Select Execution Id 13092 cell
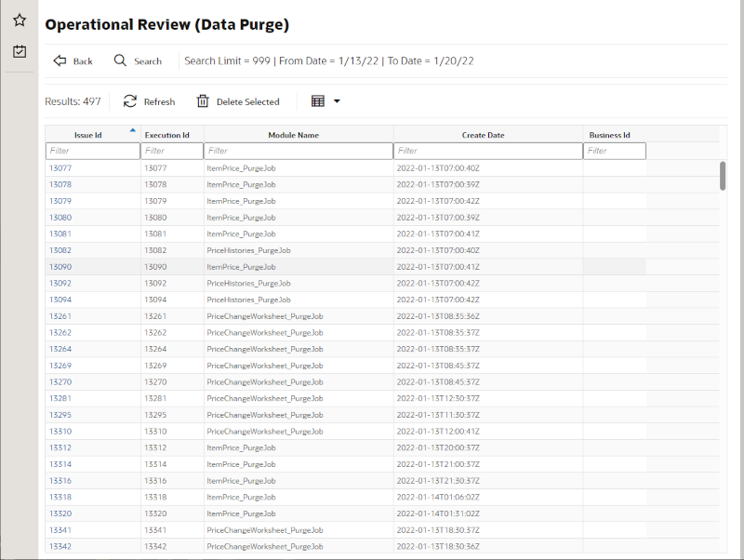The image size is (744, 560). tap(172, 284)
